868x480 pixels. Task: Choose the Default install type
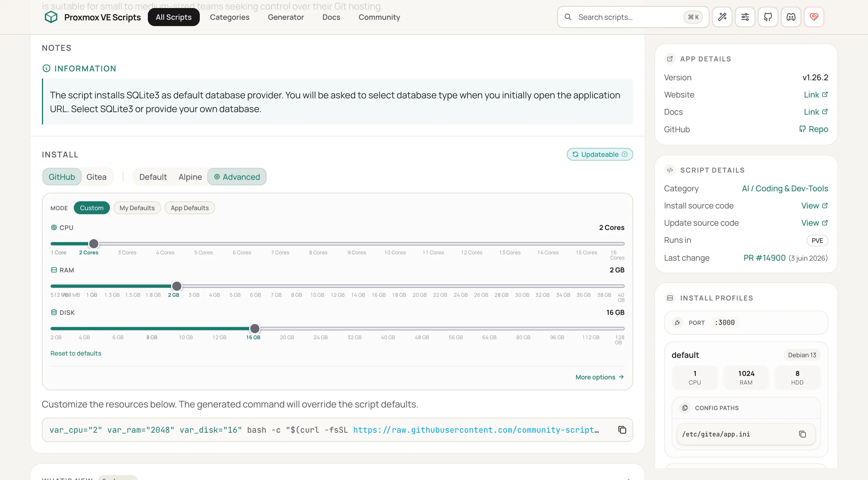(153, 177)
